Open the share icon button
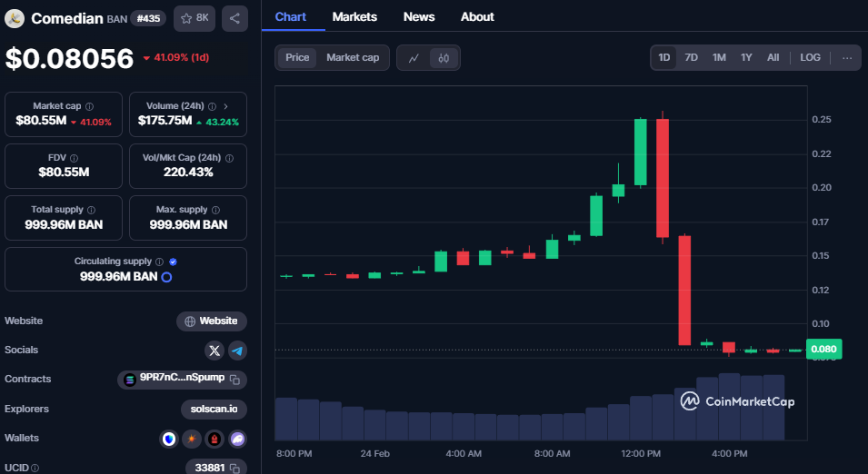Viewport: 868px width, 474px height. pyautogui.click(x=234, y=18)
